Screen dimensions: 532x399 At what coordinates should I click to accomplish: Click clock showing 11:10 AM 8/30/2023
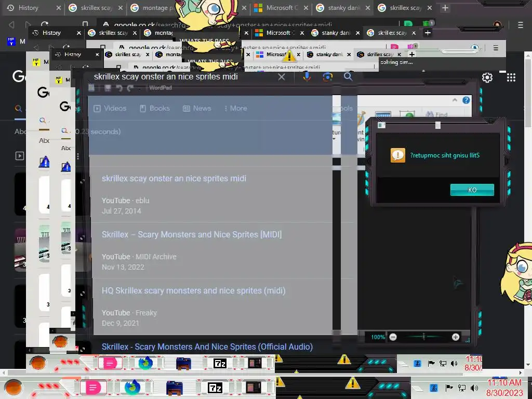(504, 388)
